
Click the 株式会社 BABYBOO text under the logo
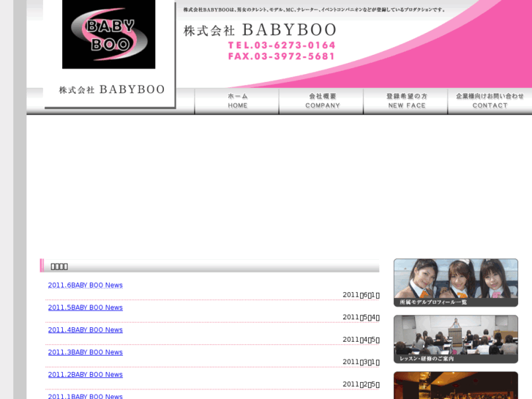111,89
